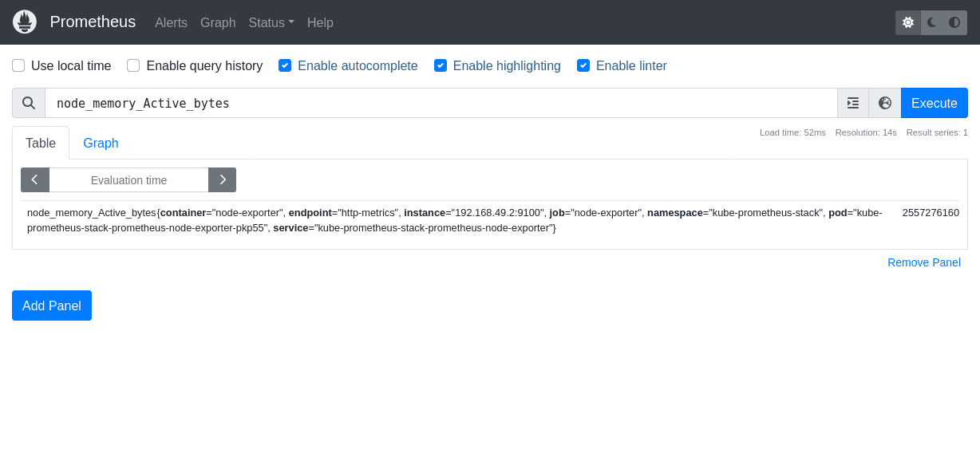Switch to dark theme using moon icon
Viewport: 980px width, 473px height.
point(931,22)
